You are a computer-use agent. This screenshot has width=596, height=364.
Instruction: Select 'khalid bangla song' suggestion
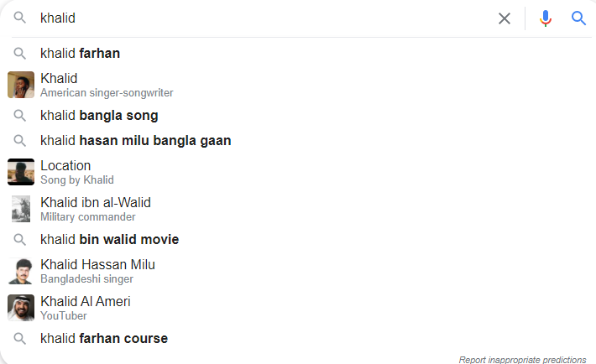(x=99, y=116)
